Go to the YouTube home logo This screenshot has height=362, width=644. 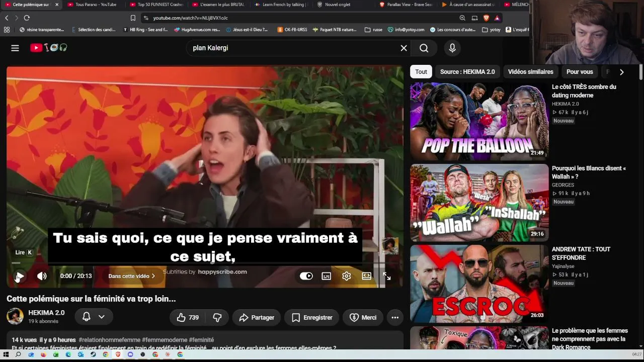[x=48, y=48]
